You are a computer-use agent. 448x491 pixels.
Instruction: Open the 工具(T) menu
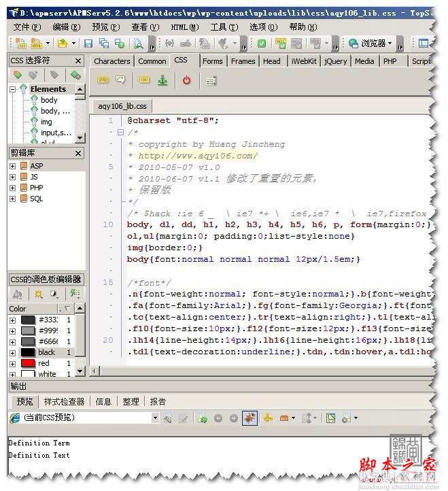224,27
